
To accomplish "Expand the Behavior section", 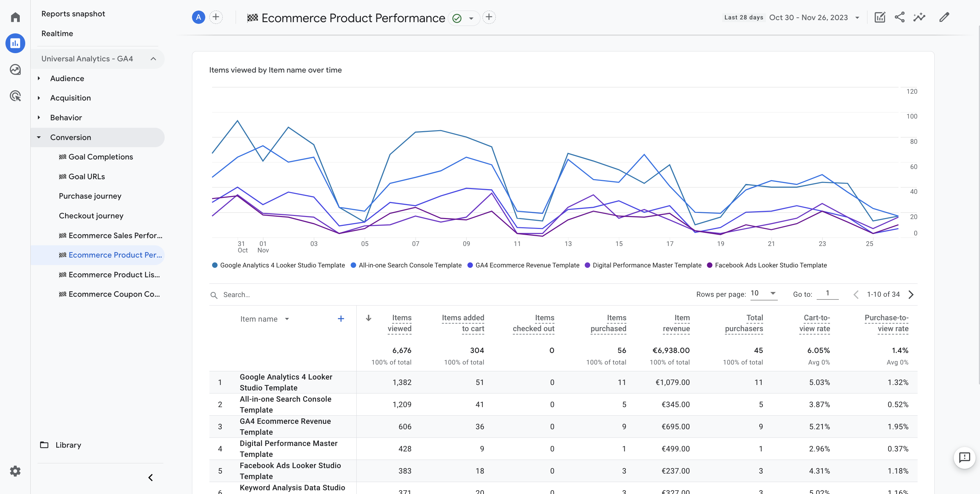I will [x=39, y=118].
